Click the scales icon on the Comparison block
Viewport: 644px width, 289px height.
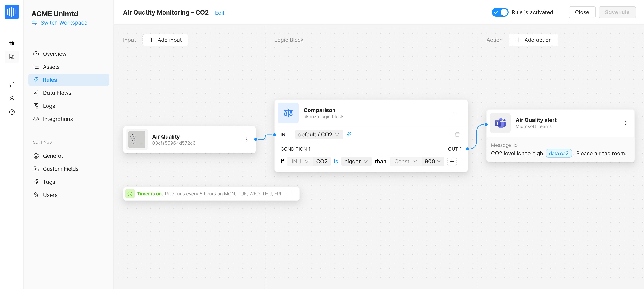tap(288, 113)
